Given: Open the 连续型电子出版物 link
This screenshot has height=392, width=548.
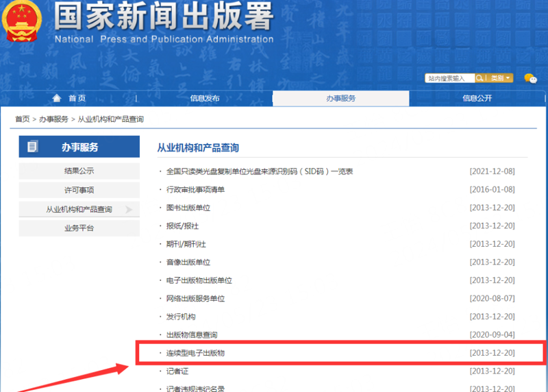Looking at the screenshot, I should tap(195, 353).
